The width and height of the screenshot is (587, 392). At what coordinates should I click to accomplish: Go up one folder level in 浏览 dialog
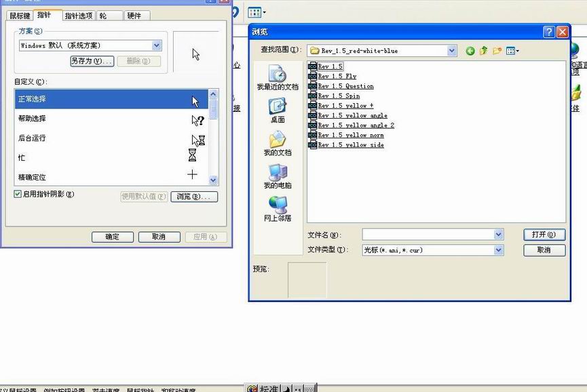(x=484, y=50)
